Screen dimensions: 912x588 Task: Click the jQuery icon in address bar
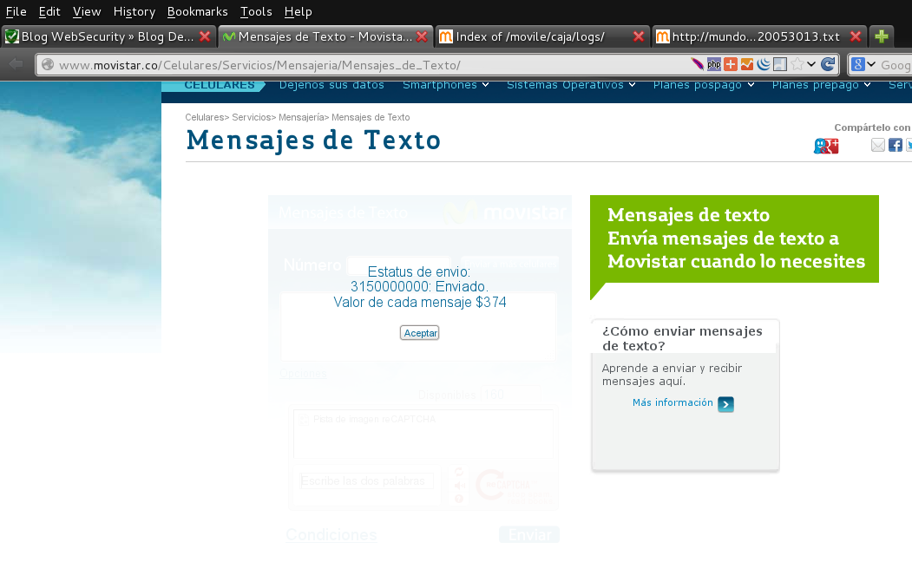tap(763, 64)
